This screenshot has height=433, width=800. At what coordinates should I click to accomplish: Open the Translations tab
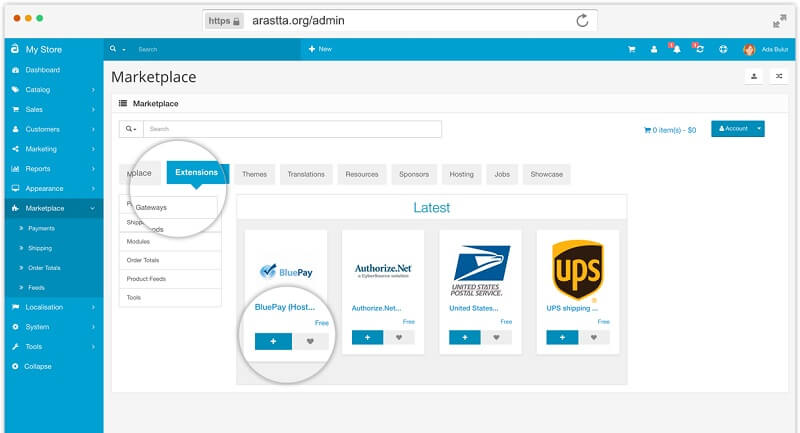[306, 174]
